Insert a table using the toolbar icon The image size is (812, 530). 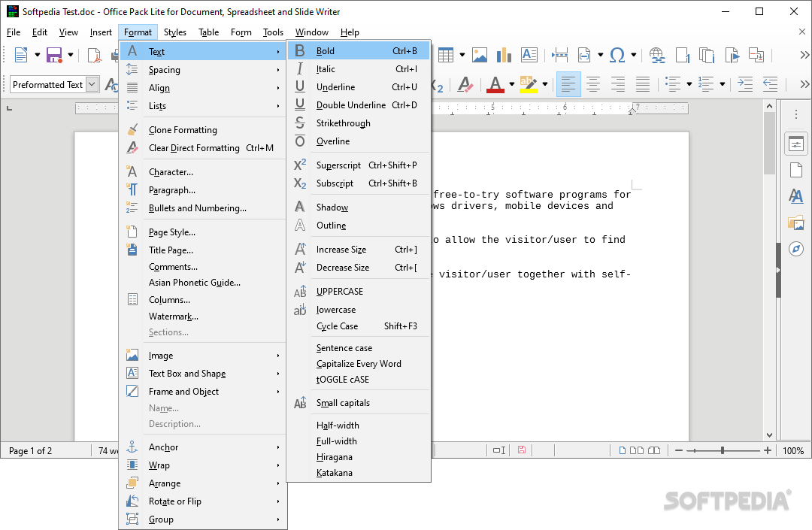446,55
